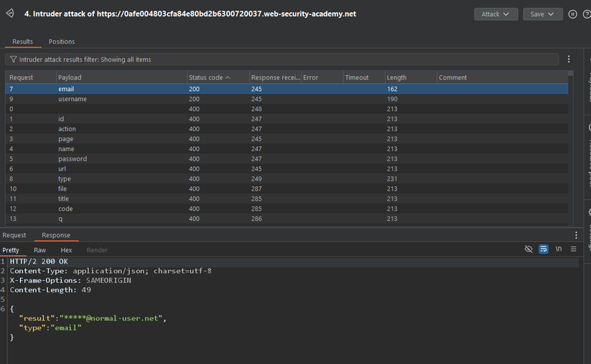Switch to Pretty view

(11, 250)
